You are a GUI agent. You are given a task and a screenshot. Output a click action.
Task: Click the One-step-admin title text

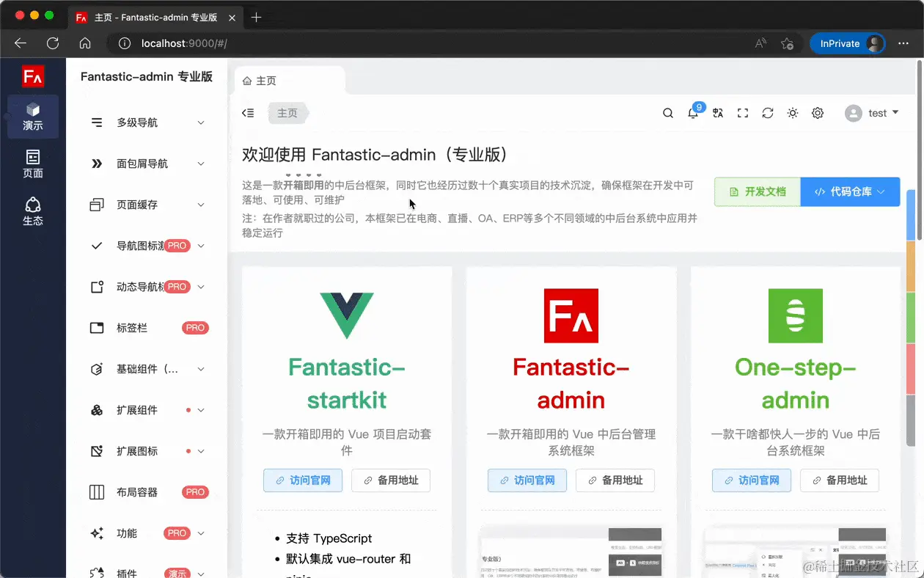(796, 384)
